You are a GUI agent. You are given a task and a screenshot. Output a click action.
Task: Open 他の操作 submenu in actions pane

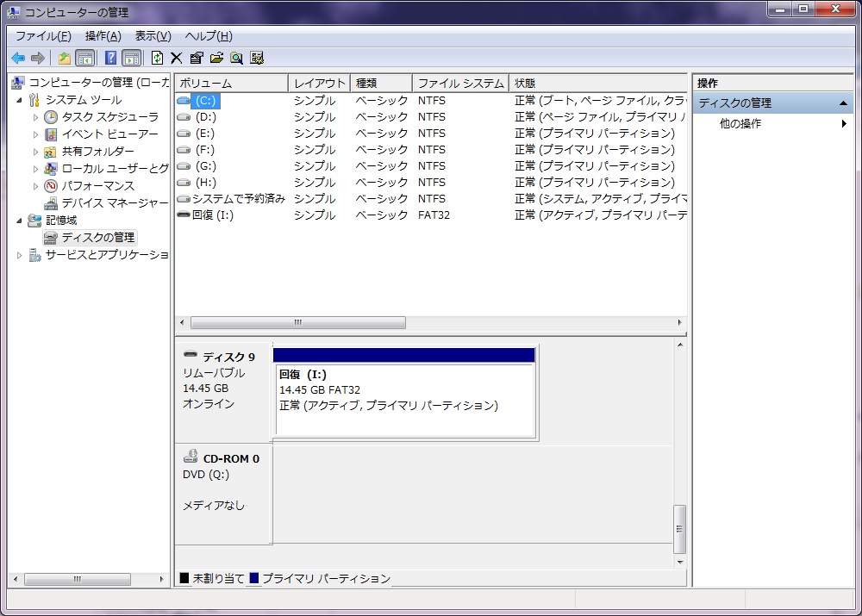click(773, 124)
